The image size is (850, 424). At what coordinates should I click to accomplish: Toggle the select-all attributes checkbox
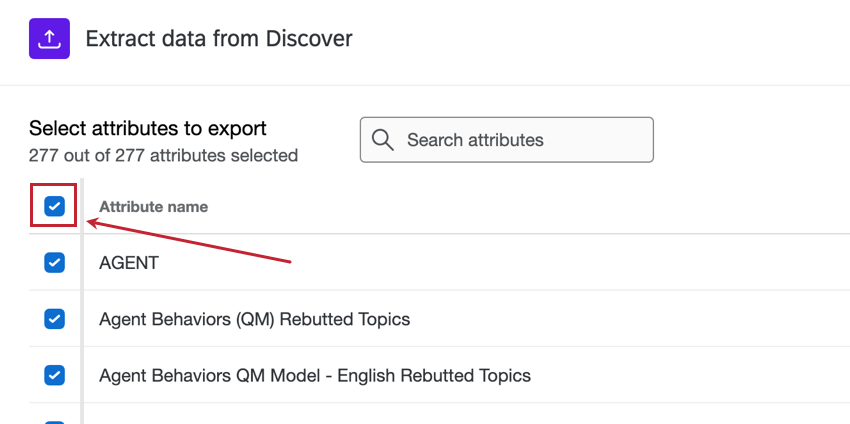54,207
